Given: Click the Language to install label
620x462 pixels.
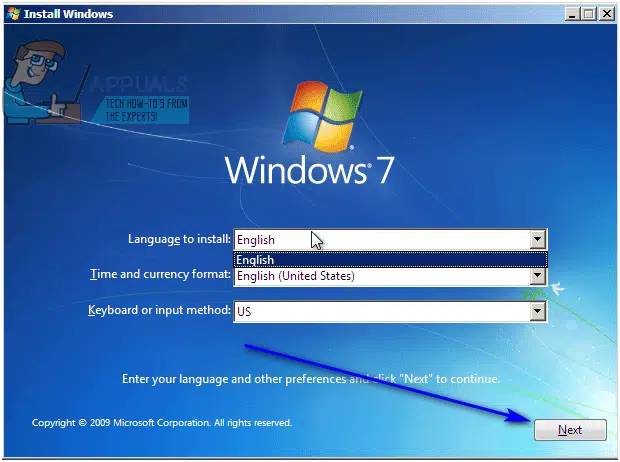Looking at the screenshot, I should 179,239.
